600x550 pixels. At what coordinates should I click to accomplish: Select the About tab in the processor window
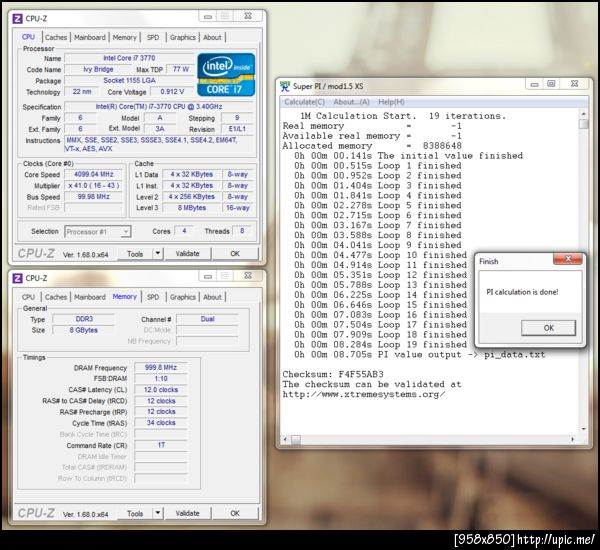213,38
